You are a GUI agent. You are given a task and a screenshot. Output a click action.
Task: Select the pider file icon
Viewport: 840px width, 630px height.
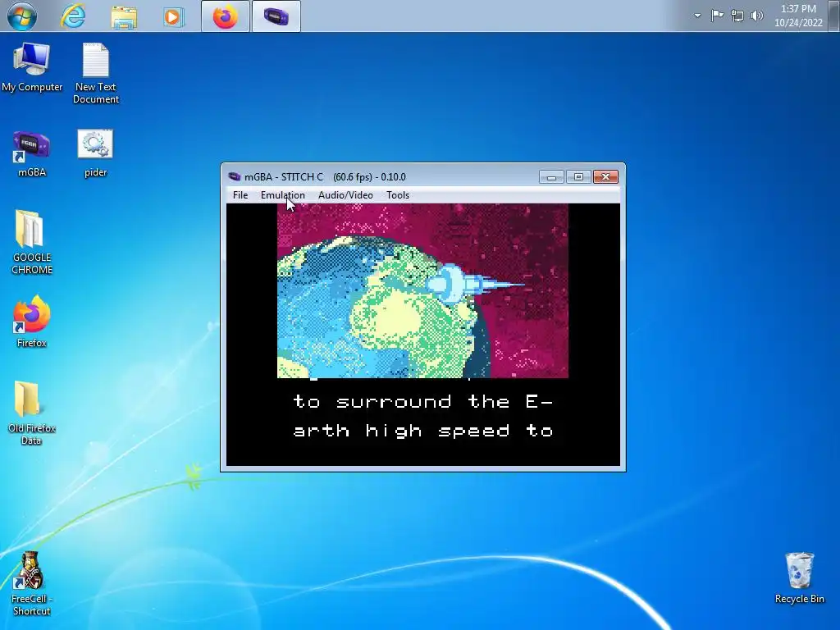(x=95, y=153)
